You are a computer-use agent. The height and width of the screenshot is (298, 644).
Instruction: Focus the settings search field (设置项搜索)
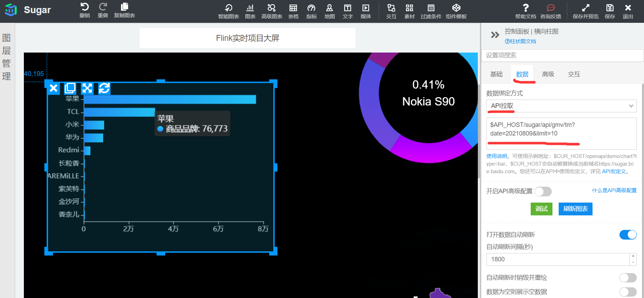click(x=562, y=55)
